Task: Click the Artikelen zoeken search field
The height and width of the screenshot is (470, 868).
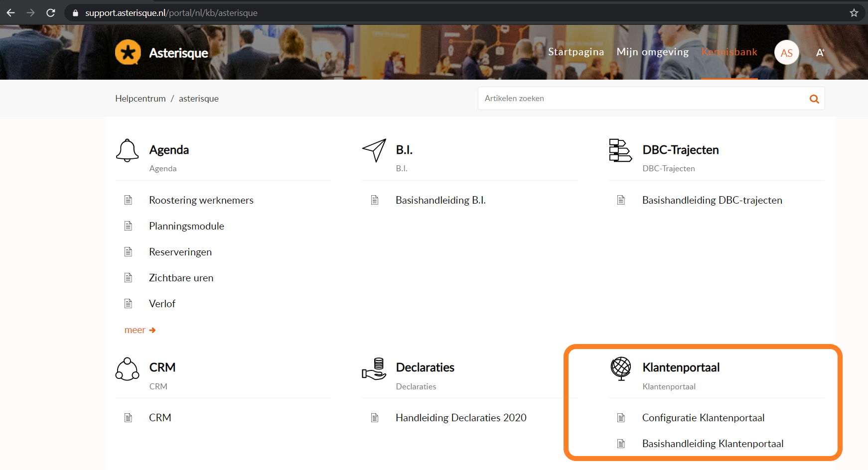Action: (x=643, y=99)
